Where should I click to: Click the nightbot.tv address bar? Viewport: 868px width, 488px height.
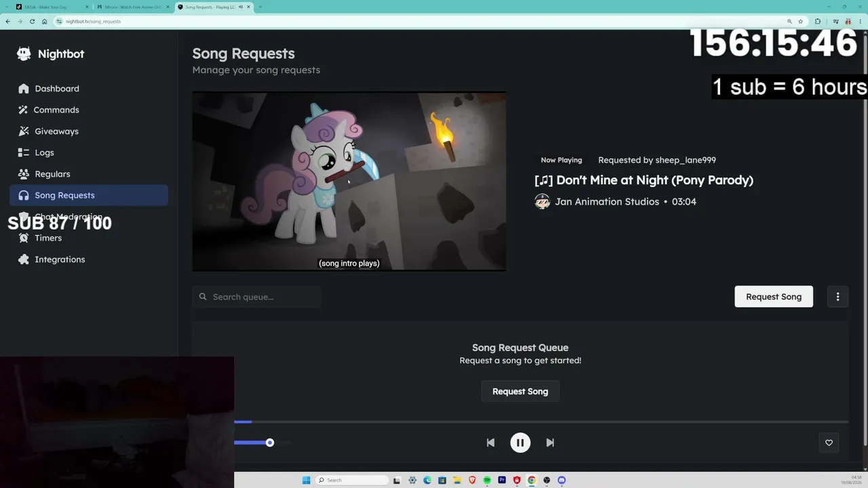pos(429,21)
